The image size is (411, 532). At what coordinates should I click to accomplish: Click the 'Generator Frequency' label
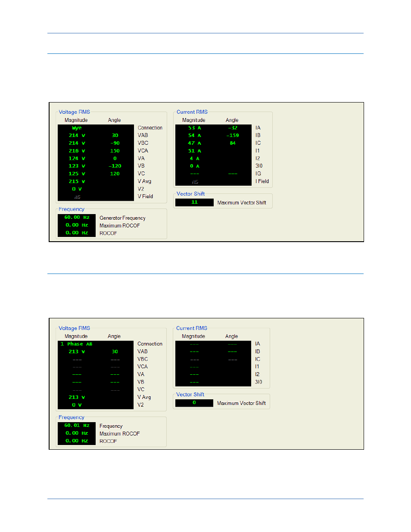point(122,218)
